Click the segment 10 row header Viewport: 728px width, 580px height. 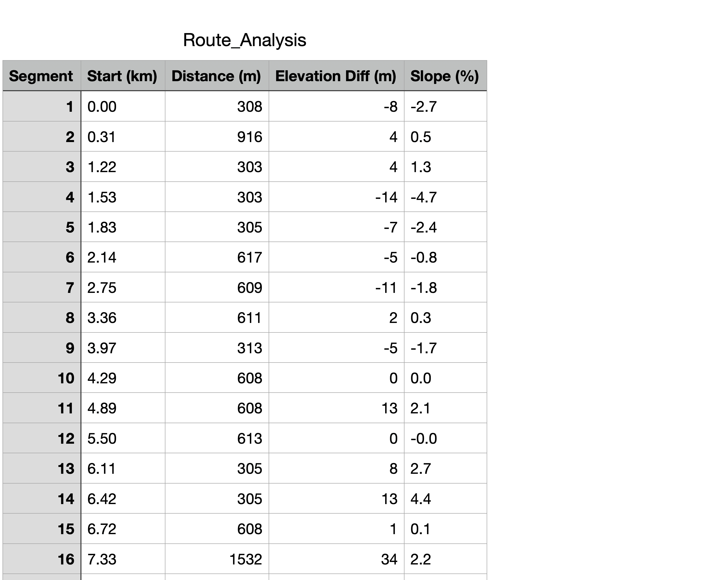pyautogui.click(x=42, y=378)
